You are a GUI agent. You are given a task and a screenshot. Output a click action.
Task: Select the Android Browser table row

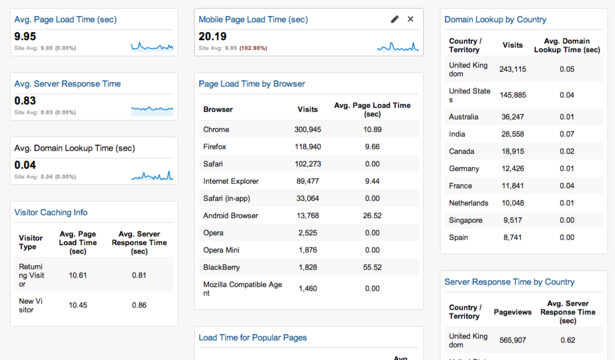tap(309, 216)
